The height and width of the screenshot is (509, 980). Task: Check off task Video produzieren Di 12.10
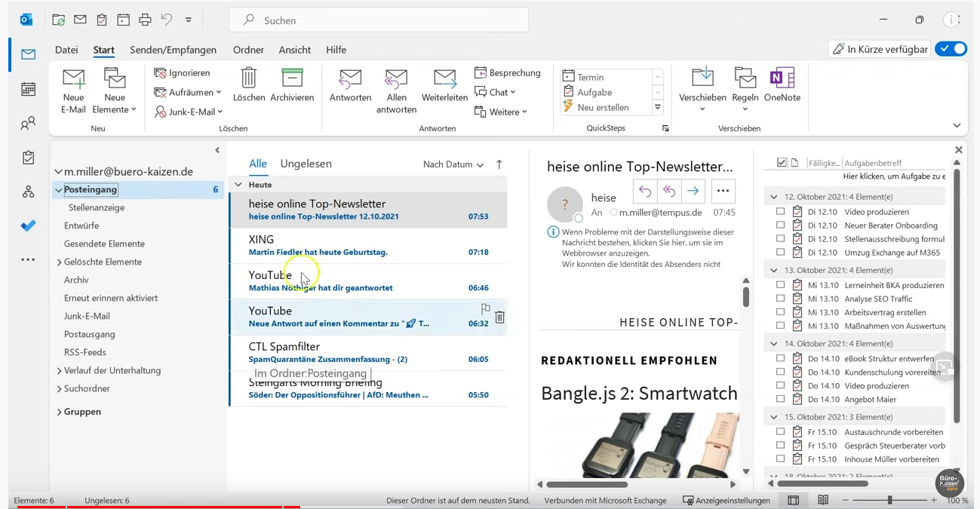[x=780, y=212]
